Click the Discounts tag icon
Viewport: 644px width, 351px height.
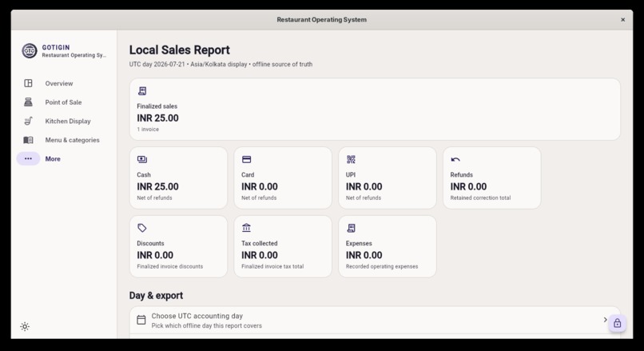pyautogui.click(x=142, y=228)
